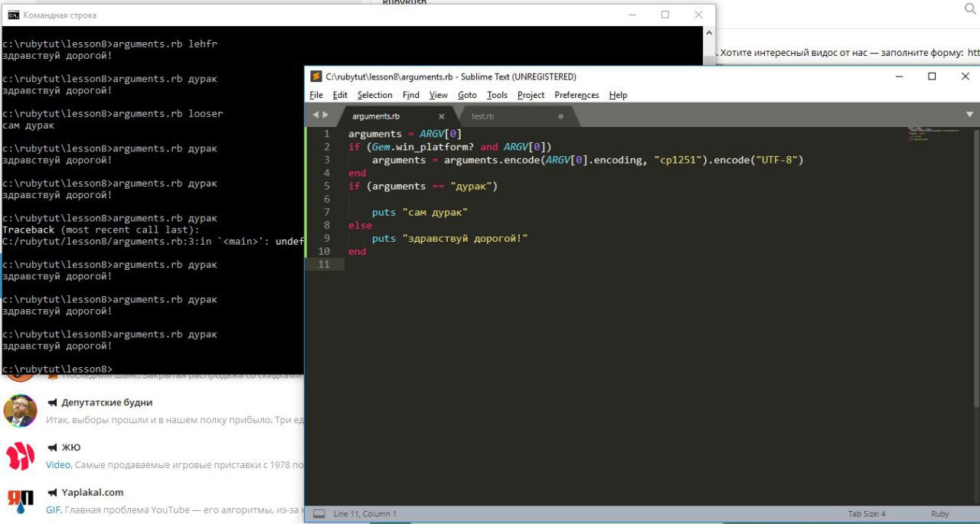This screenshot has width=980, height=524.
Task: Click the Command Prompt vertical scrollbar
Action: (709, 46)
